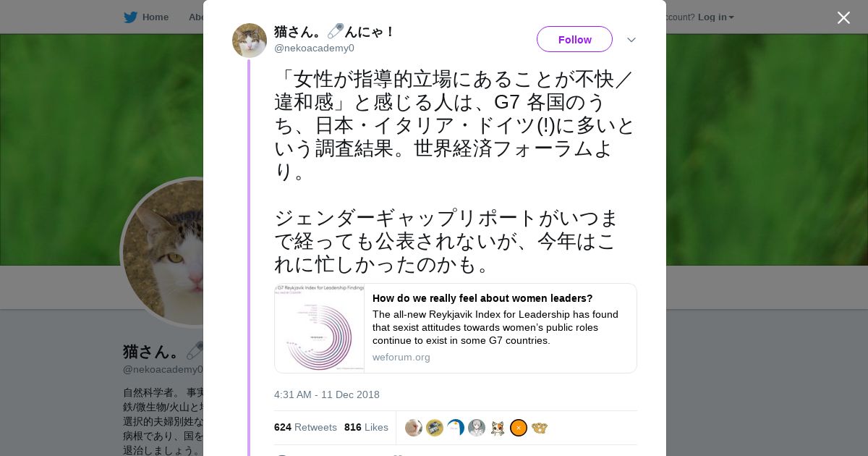Click the blue and white bird liker avatar
Viewport: 868px width, 456px height.
tap(456, 428)
